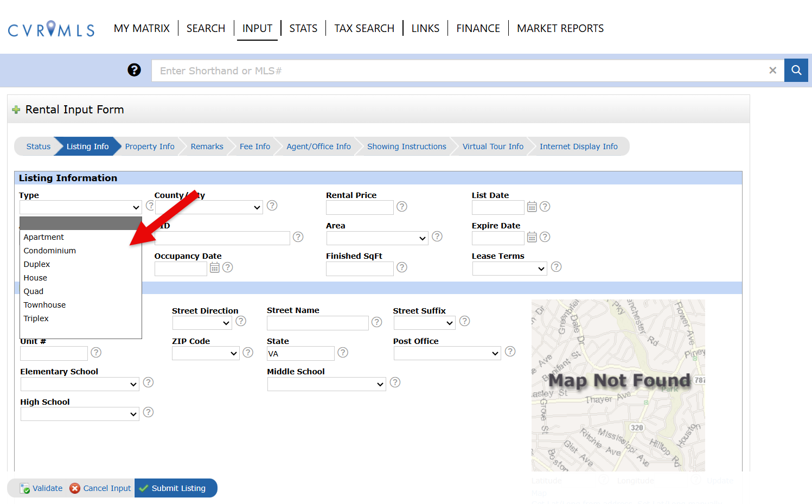Open help for Rental Price field
This screenshot has height=504, width=812.
coord(402,206)
